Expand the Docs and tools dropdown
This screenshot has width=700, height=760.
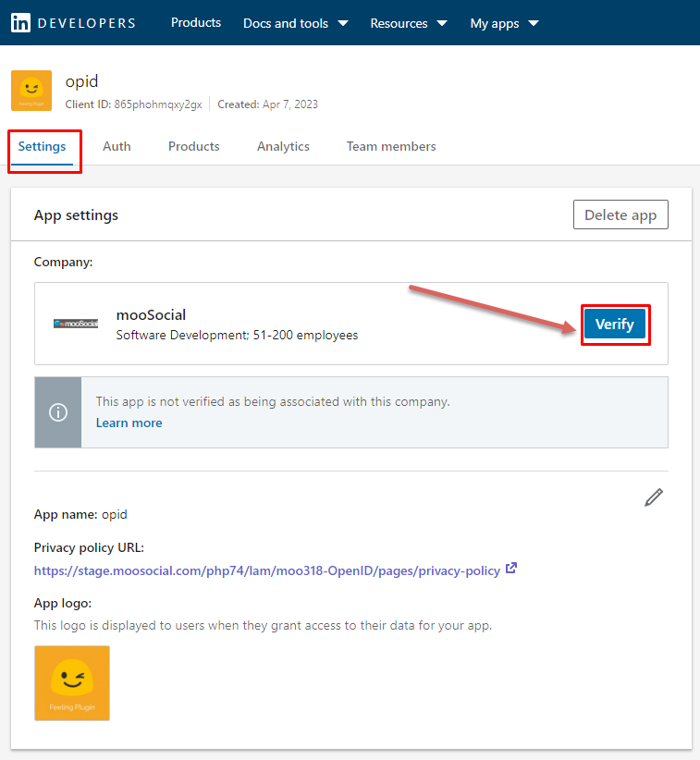click(x=296, y=23)
